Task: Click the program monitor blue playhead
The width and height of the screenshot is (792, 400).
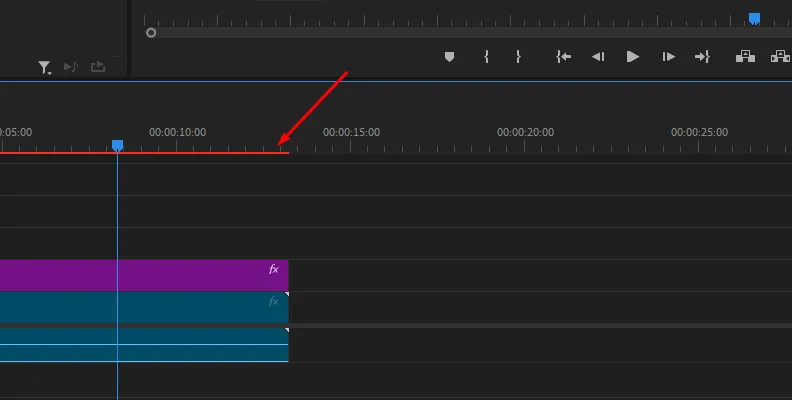Action: click(x=754, y=19)
